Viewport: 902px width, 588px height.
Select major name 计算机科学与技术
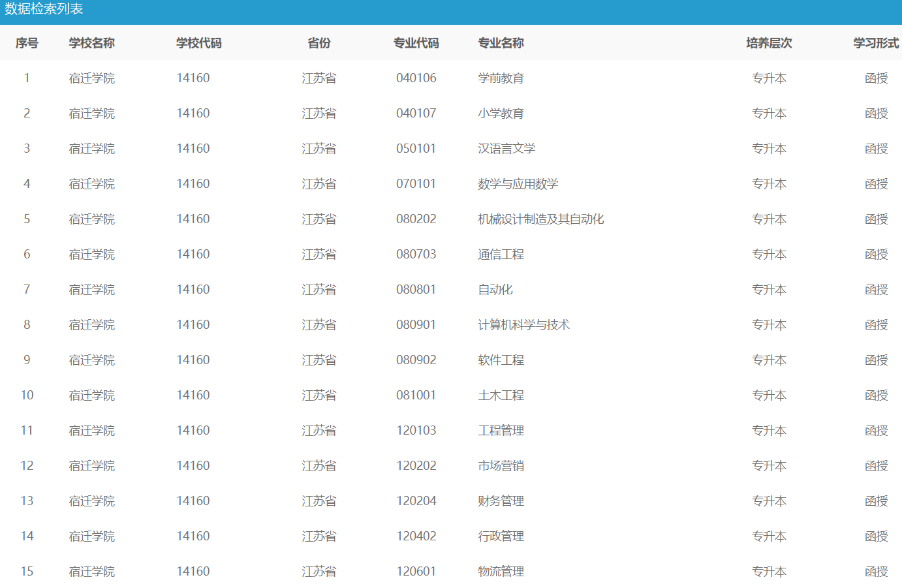pos(524,325)
